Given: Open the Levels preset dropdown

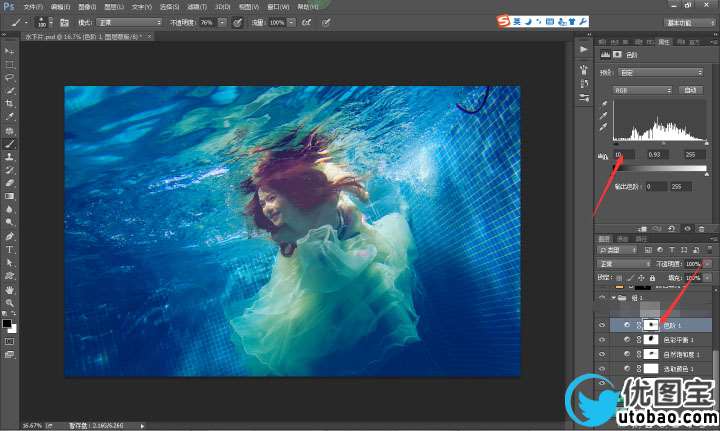Looking at the screenshot, I should coord(661,73).
